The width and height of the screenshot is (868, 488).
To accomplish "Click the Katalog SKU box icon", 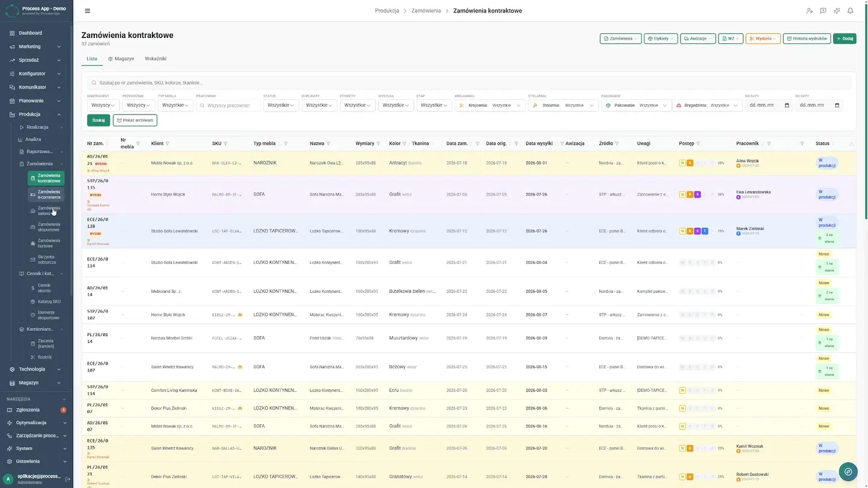I will [33, 301].
